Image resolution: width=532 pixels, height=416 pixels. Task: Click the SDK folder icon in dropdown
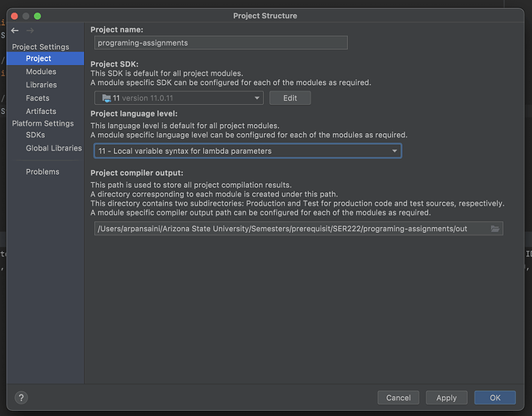click(x=105, y=98)
